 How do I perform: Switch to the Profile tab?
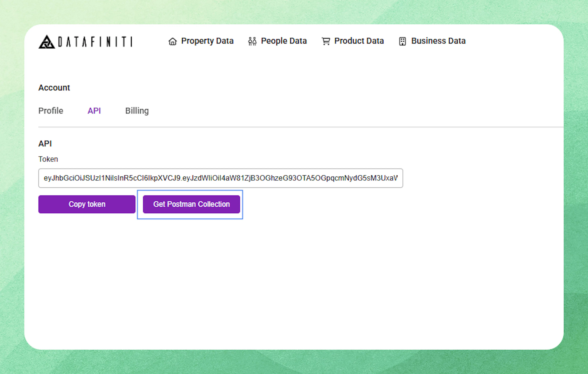click(x=51, y=111)
